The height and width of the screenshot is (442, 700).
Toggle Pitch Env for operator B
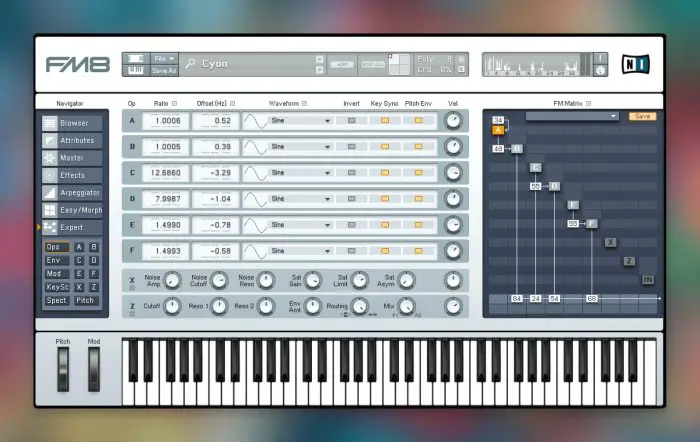418,146
